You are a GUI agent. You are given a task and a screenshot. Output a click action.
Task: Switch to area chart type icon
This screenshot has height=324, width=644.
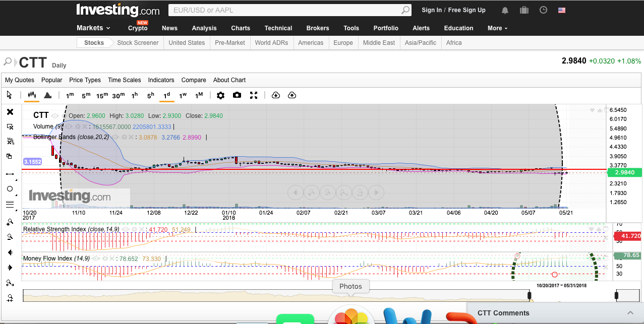pos(47,95)
